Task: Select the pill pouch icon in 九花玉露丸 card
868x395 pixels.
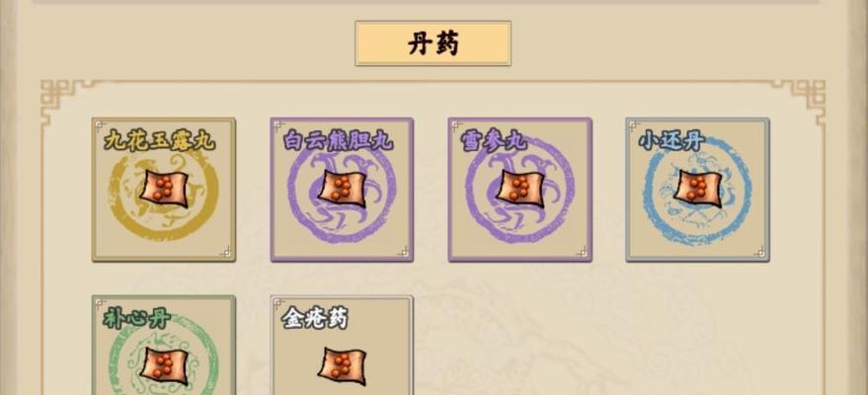Action: pyautogui.click(x=164, y=188)
